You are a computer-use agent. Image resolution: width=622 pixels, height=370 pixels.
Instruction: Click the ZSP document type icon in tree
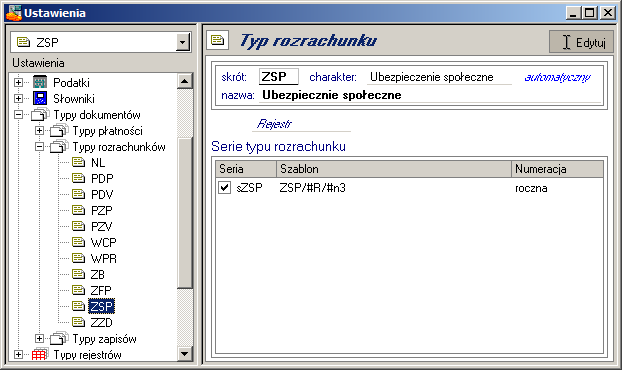[79, 306]
